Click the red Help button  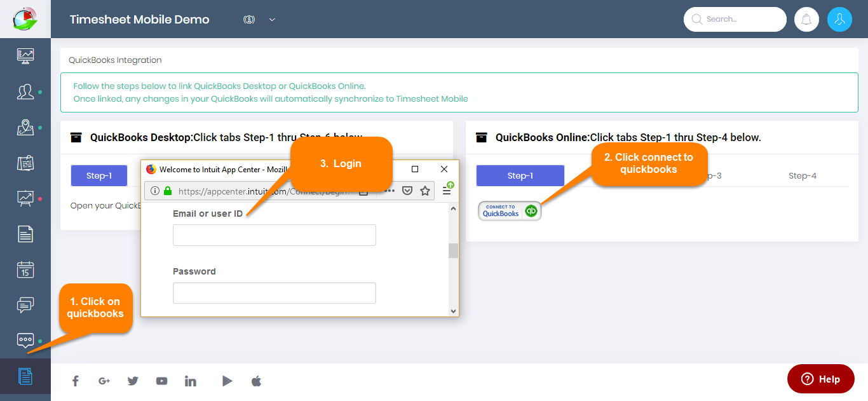821,379
